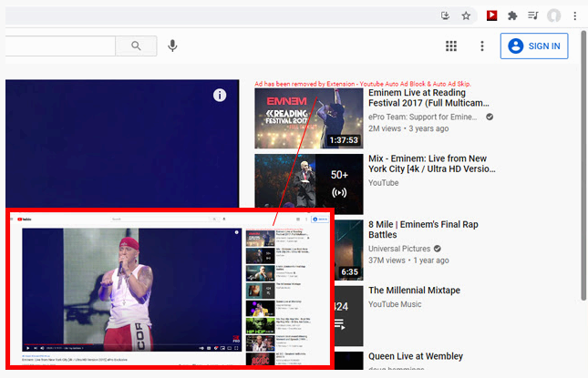
Task: Click the main video player area
Action: (x=122, y=144)
